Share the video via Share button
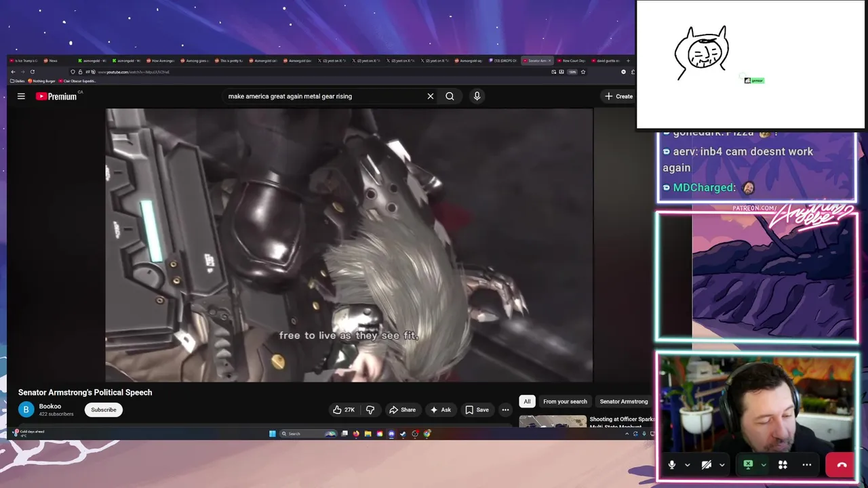The height and width of the screenshot is (488, 868). [401, 409]
